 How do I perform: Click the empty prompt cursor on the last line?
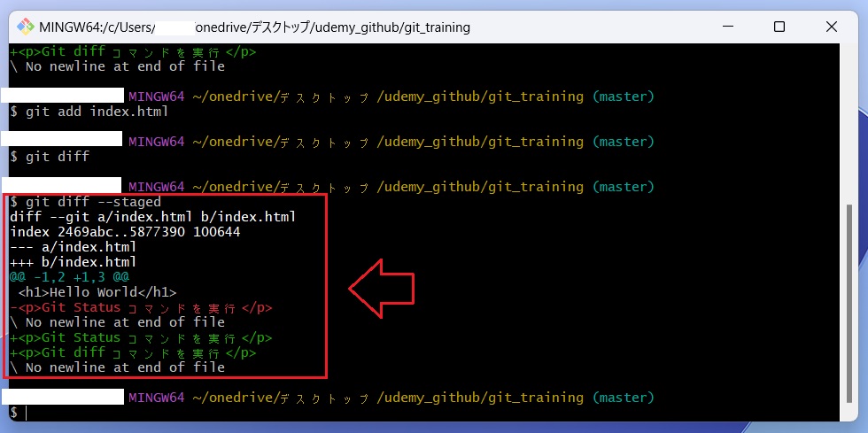(26, 414)
